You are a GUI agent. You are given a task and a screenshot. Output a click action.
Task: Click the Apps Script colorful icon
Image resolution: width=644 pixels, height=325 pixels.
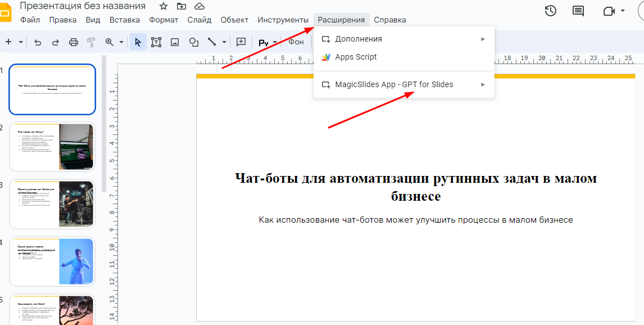[x=326, y=57]
